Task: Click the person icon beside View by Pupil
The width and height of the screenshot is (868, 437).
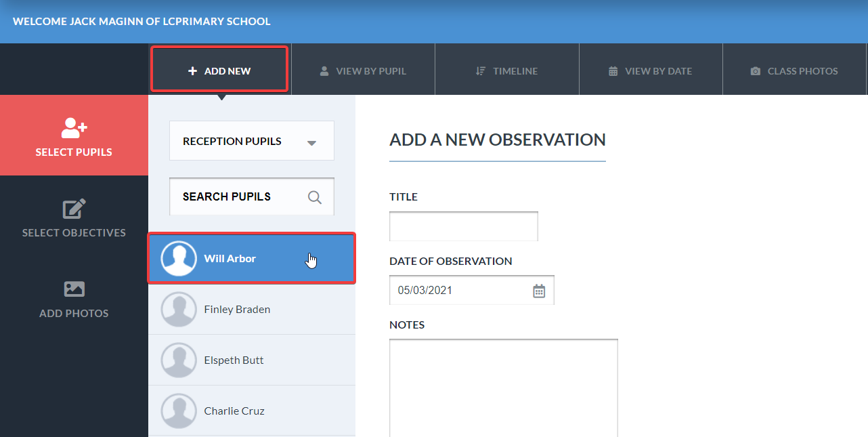Action: tap(325, 70)
